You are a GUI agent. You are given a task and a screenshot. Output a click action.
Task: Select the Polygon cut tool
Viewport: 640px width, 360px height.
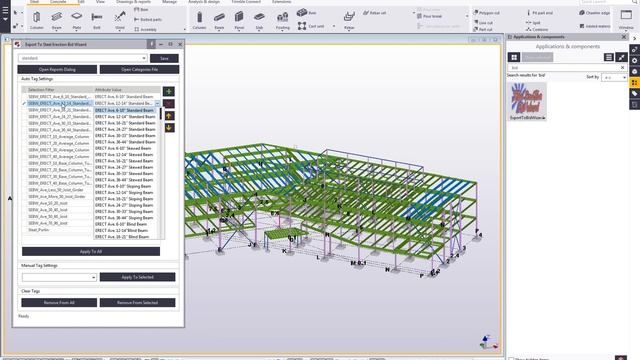(x=487, y=13)
